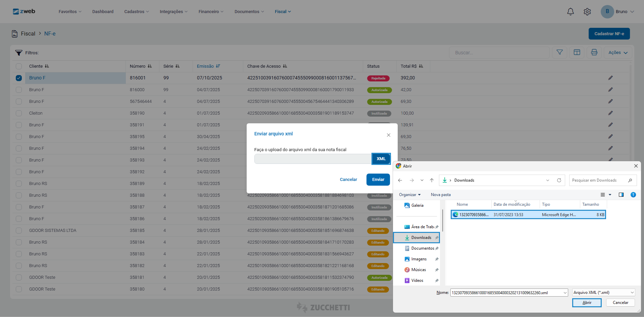Viewport: 644px width, 317px height.
Task: Click the refresh icon in file dialog
Action: coord(559,180)
